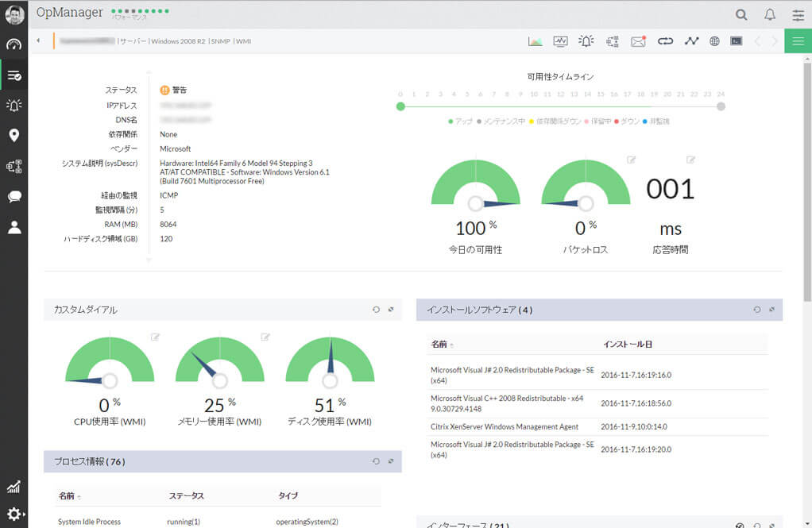812x528 pixels.
Task: Refresh the プロセス情報 widget
Action: [x=376, y=461]
